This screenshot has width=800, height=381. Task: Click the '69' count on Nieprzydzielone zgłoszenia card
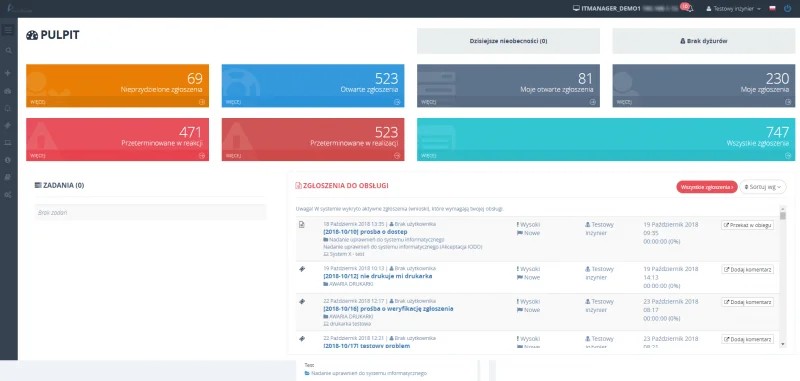click(x=194, y=78)
